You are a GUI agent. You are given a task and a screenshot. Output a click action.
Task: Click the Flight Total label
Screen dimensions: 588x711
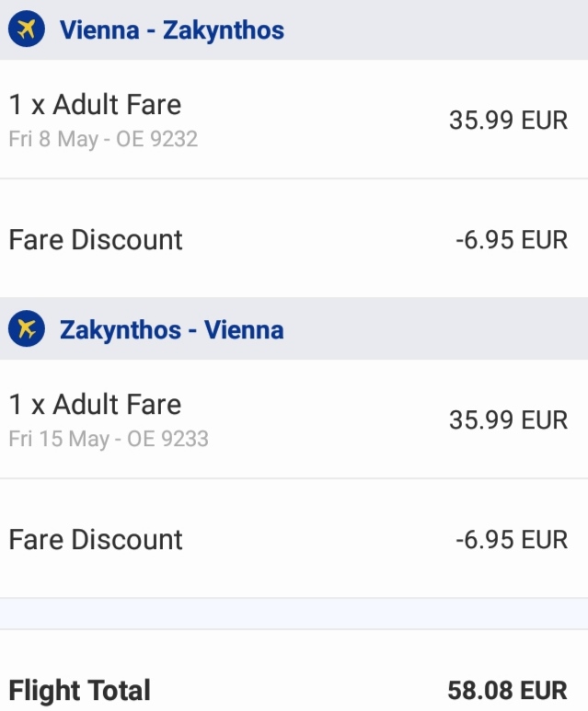coord(80,691)
